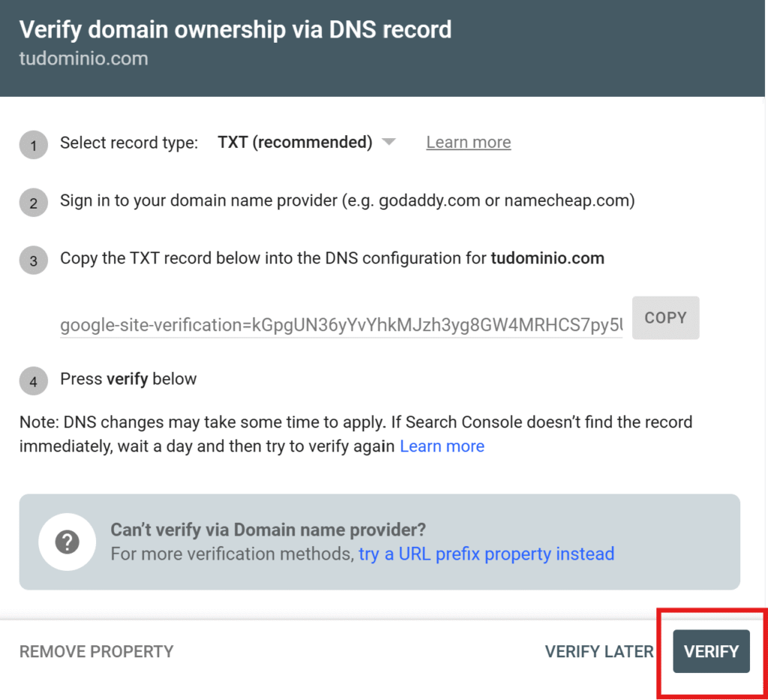The width and height of the screenshot is (768, 700).
Task: Open Learn more beside record type
Action: 468,143
